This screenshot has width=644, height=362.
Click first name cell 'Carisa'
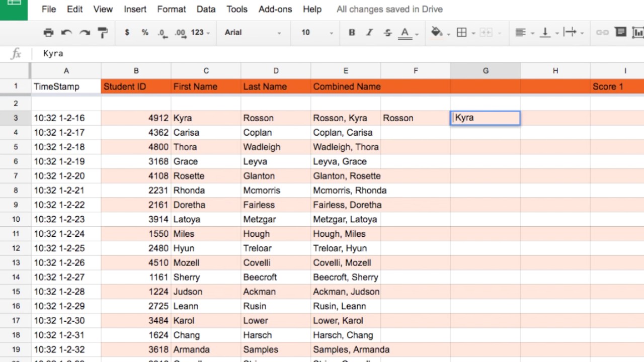point(206,133)
